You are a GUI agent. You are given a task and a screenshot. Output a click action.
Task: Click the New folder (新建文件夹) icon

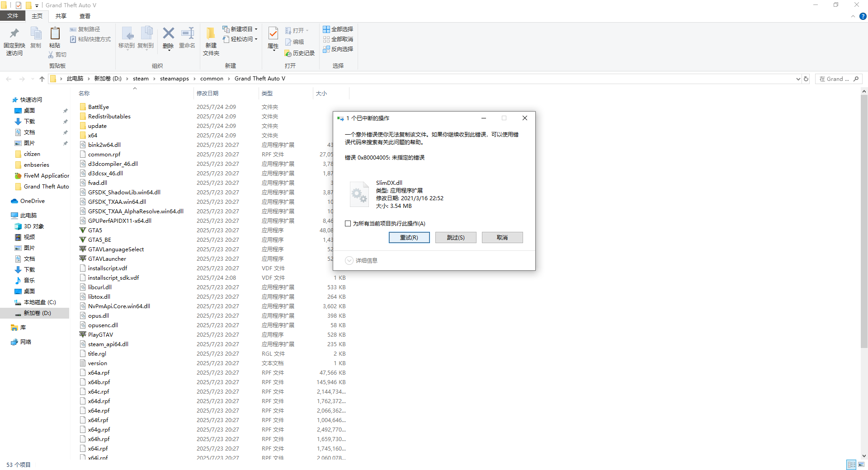211,34
